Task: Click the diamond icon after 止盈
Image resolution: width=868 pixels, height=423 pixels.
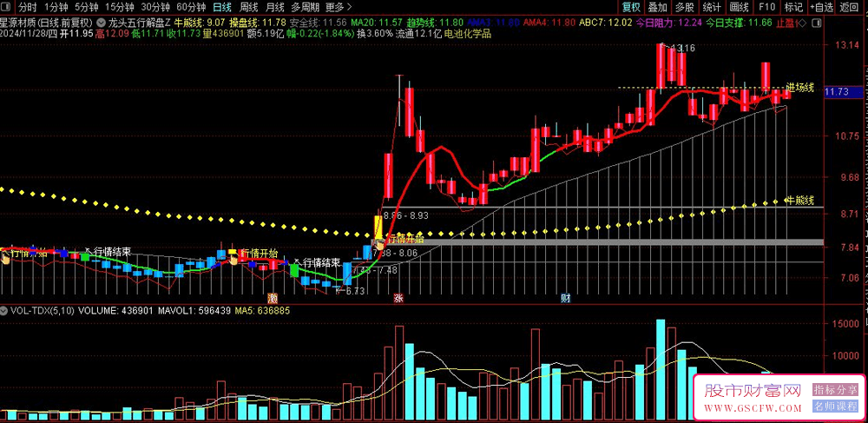Action: tap(802, 23)
